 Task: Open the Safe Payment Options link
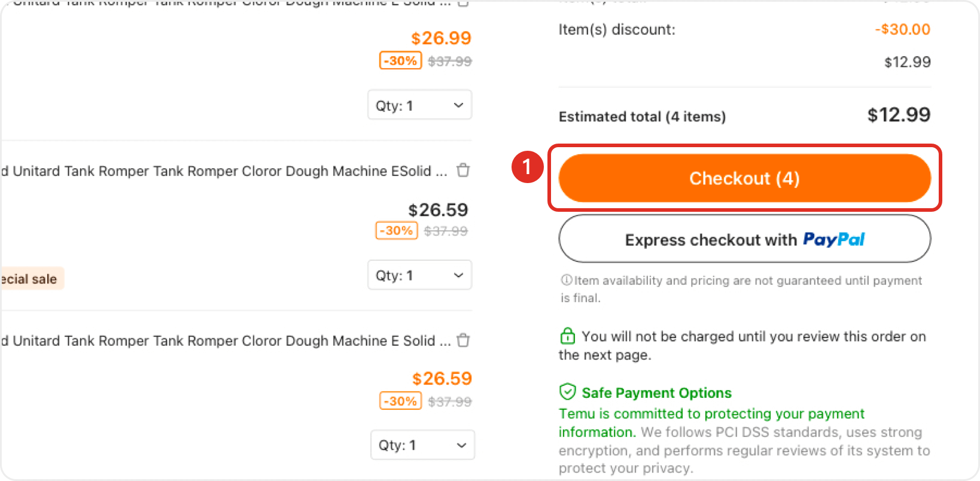click(656, 393)
